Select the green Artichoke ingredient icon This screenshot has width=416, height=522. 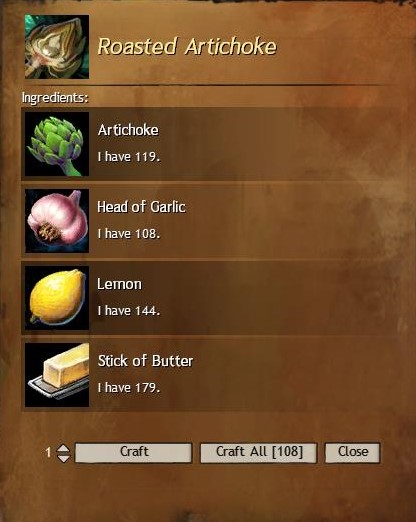tap(57, 144)
